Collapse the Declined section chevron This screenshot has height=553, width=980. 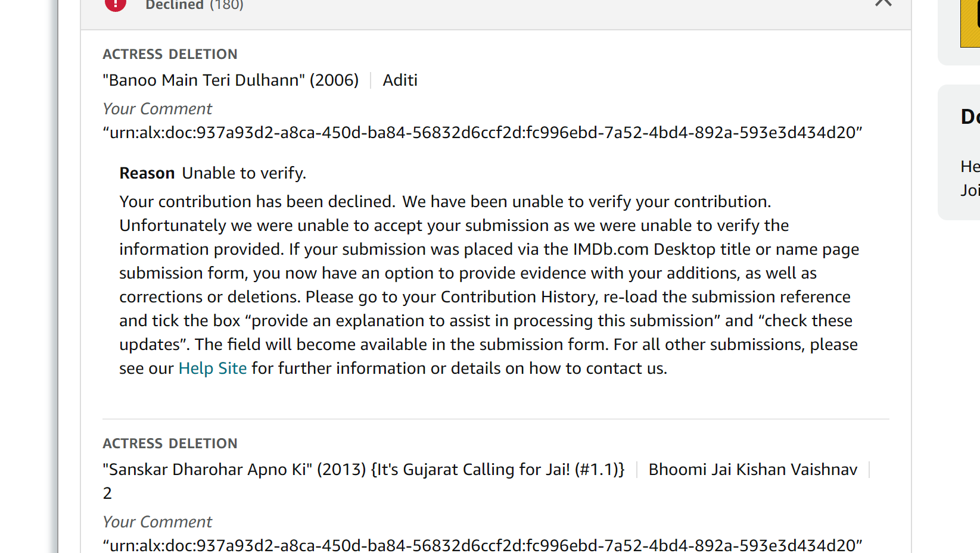883,3
